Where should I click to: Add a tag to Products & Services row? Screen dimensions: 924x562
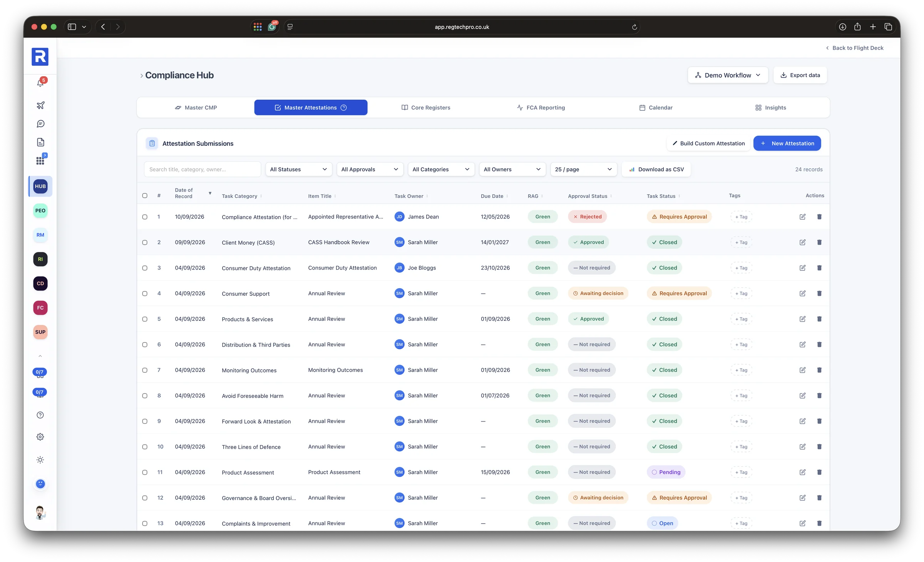click(x=741, y=319)
